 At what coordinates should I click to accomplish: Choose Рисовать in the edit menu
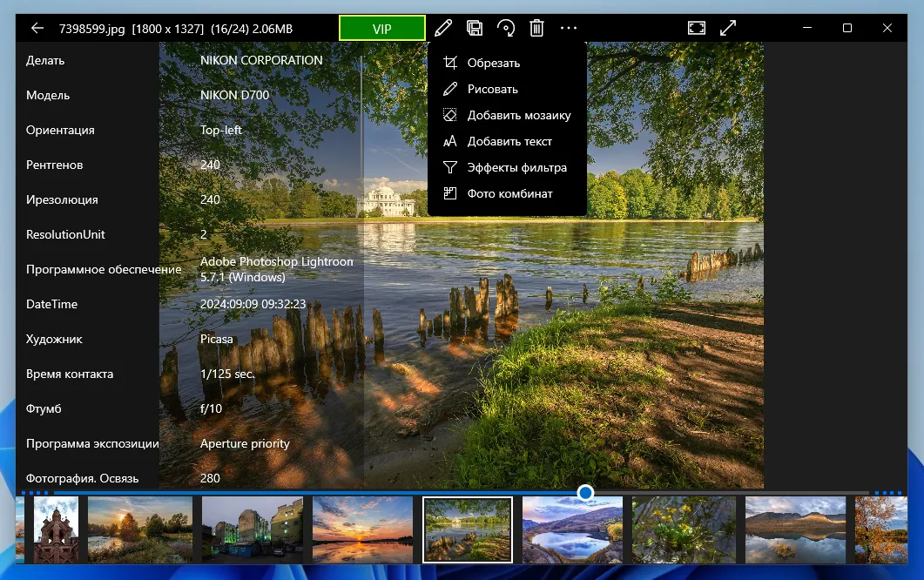492,89
